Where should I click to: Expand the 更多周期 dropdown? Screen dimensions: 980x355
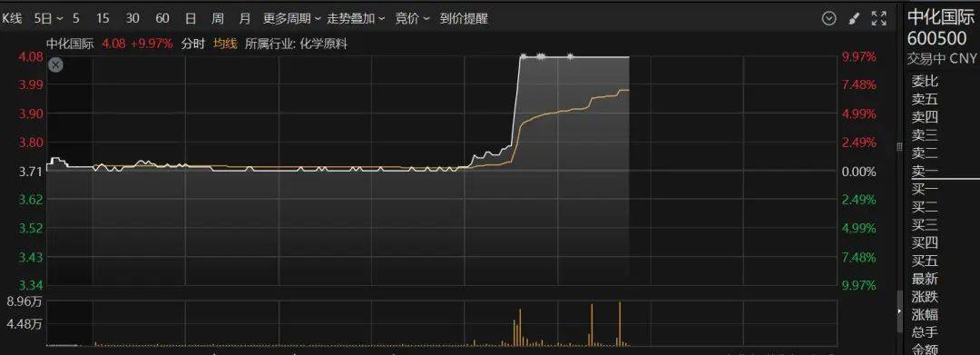click(292, 19)
